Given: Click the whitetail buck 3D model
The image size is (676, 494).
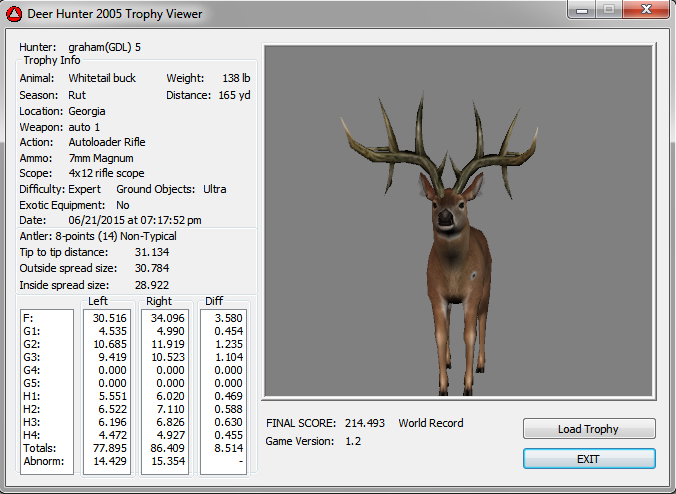Looking at the screenshot, I should click(456, 270).
